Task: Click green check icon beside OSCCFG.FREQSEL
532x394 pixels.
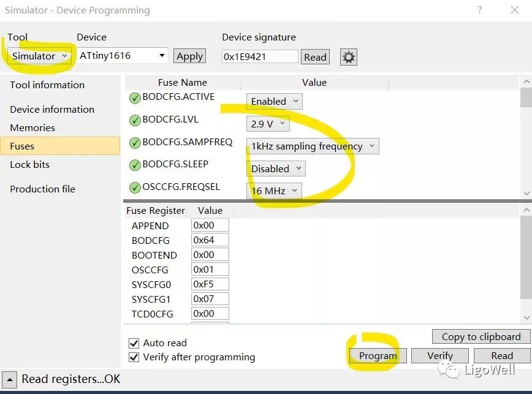Action: tap(135, 188)
